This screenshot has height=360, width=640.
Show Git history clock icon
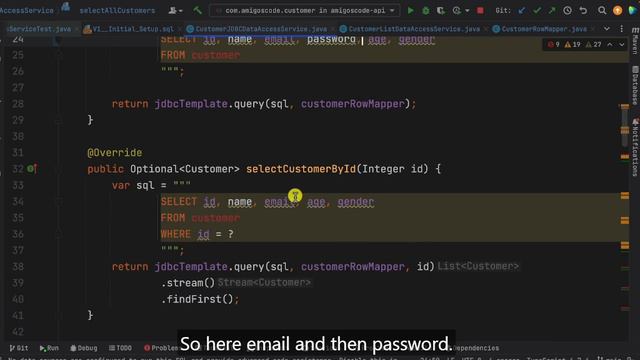pos(567,11)
